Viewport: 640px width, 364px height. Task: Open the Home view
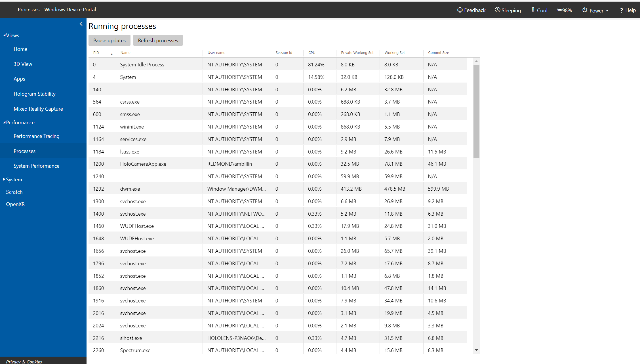(20, 49)
